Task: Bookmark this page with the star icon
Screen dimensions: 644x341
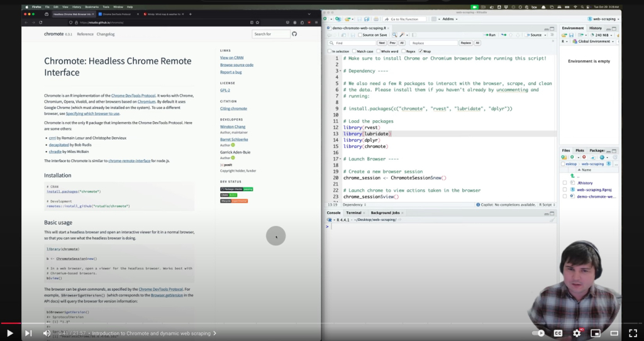Action: 257,22
